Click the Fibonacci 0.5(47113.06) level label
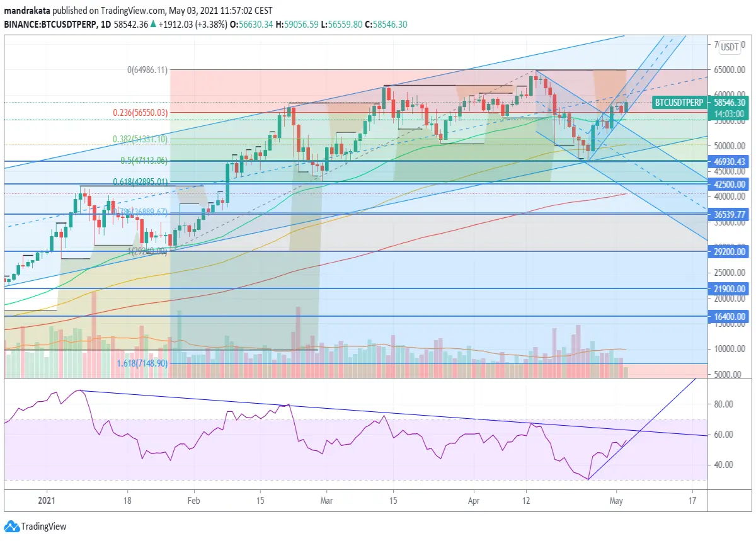The image size is (756, 541). point(144,161)
